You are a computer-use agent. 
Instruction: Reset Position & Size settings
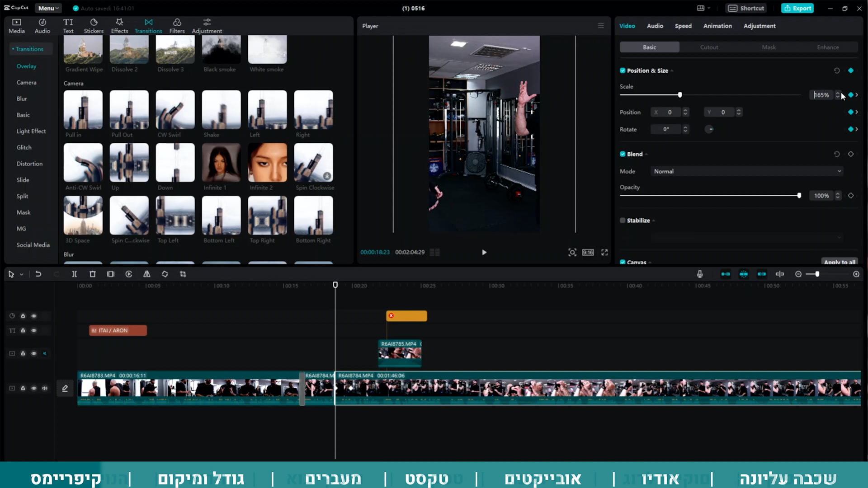837,70
